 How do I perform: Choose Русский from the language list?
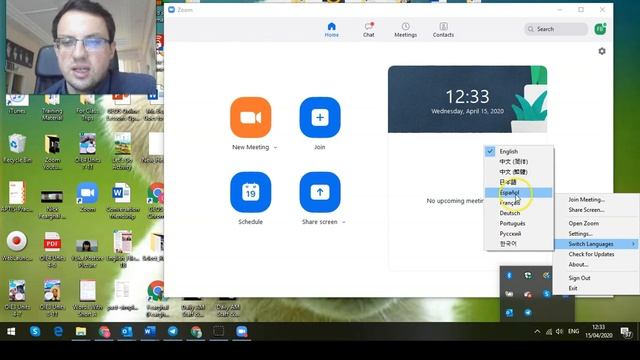click(519, 233)
